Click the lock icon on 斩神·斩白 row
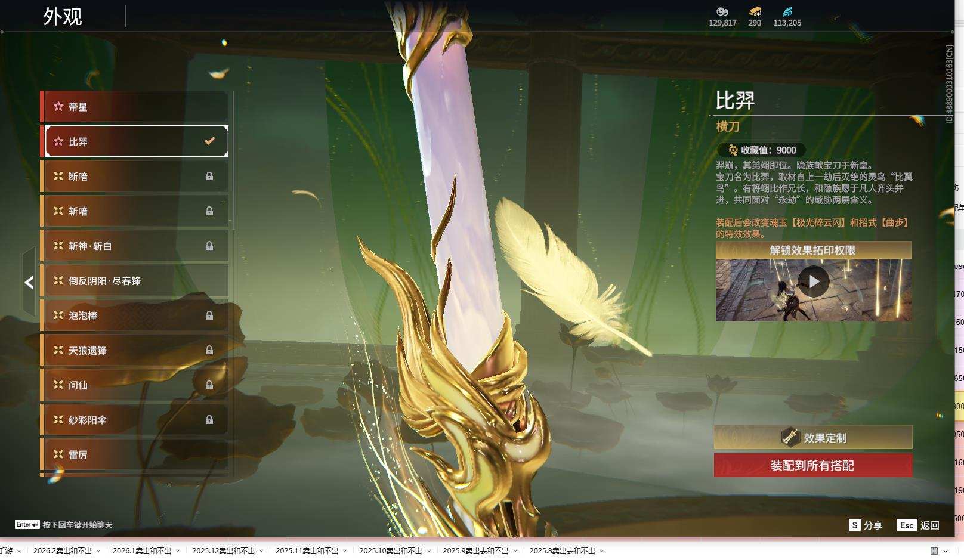964x560 pixels. coord(209,246)
